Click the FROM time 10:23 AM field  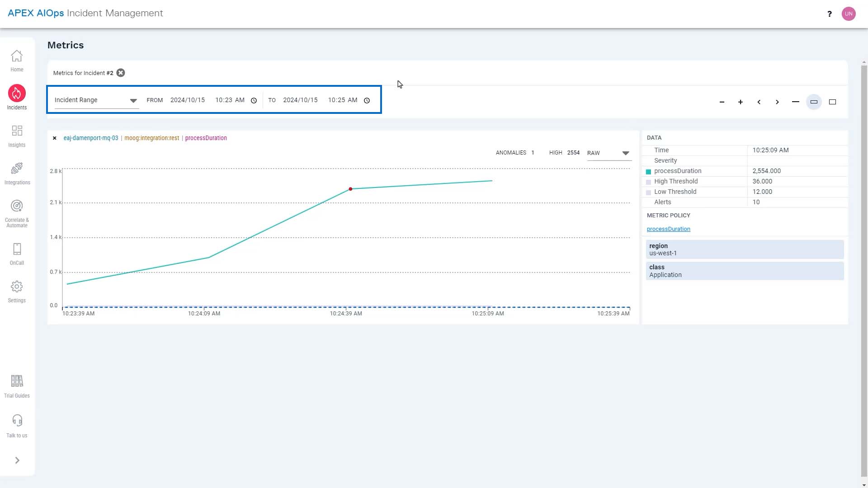tap(230, 100)
